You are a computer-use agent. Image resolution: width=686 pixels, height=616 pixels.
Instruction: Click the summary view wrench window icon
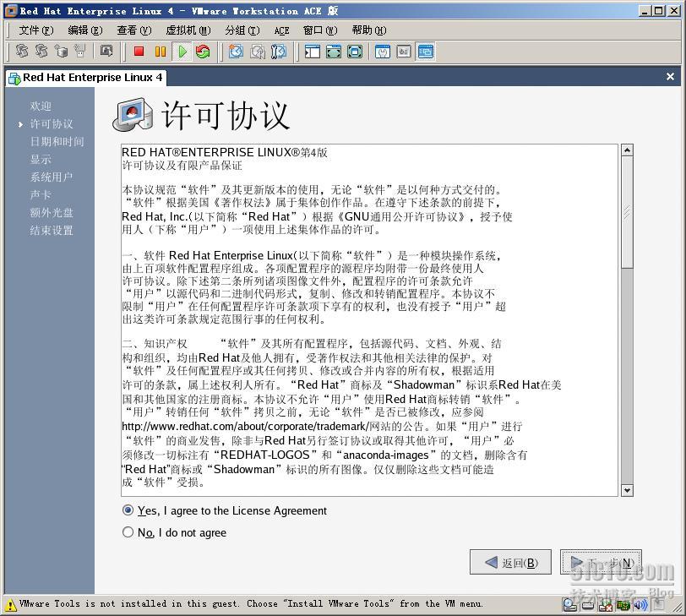pos(383,52)
